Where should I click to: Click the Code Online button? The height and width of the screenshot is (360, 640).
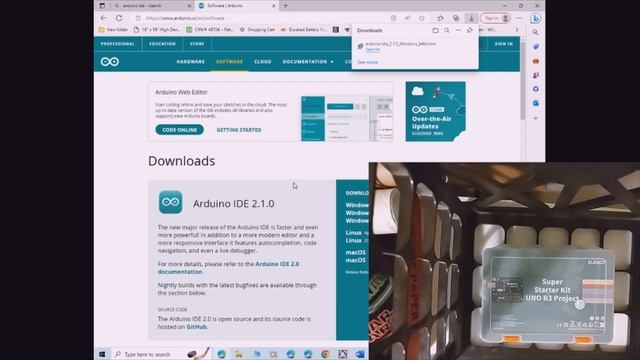[180, 130]
